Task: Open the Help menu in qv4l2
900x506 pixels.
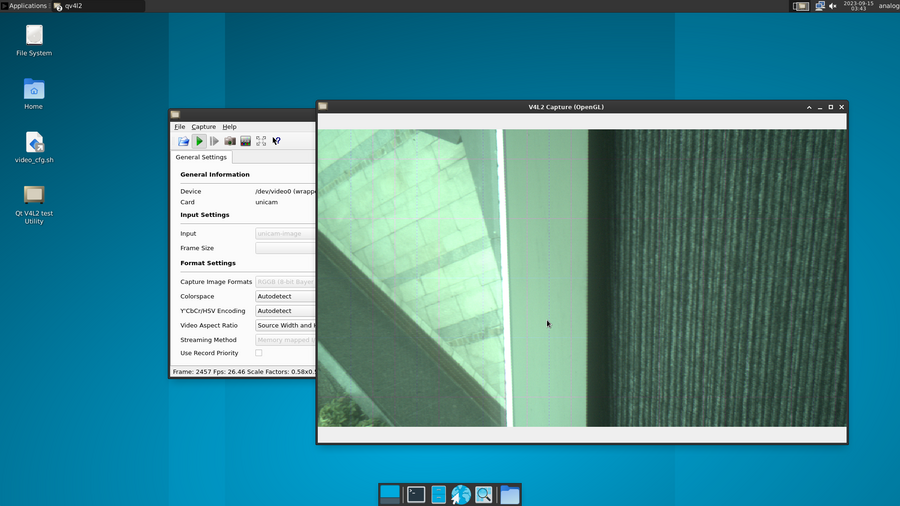Action: [x=229, y=127]
